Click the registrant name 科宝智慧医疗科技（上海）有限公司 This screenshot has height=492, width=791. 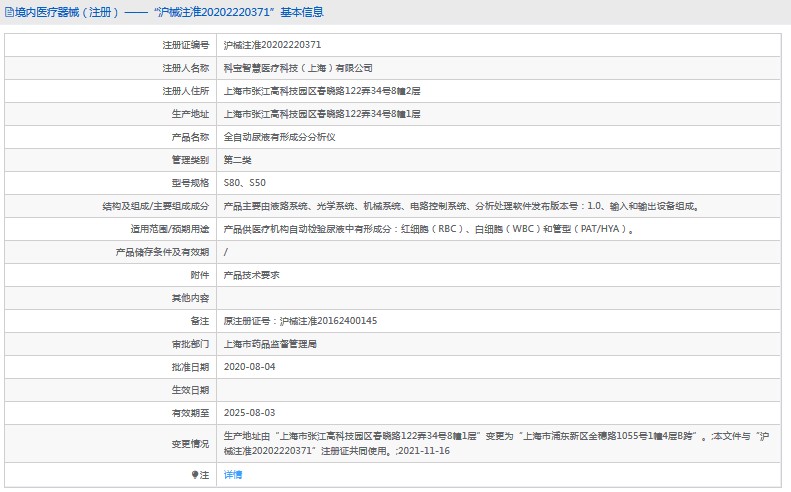pos(297,68)
